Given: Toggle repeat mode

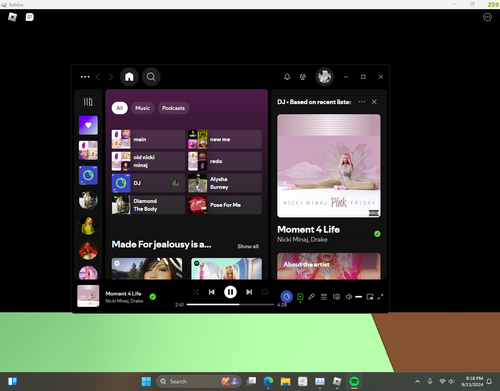Looking at the screenshot, I should coord(265,292).
